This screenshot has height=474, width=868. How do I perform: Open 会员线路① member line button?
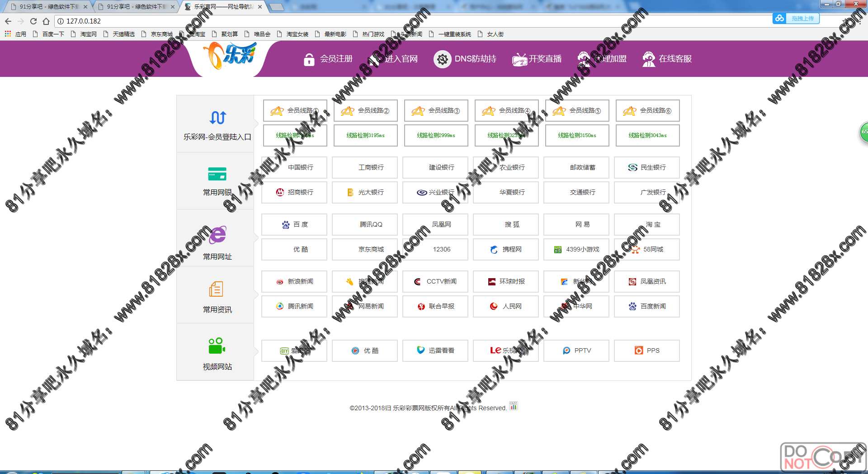(x=295, y=111)
